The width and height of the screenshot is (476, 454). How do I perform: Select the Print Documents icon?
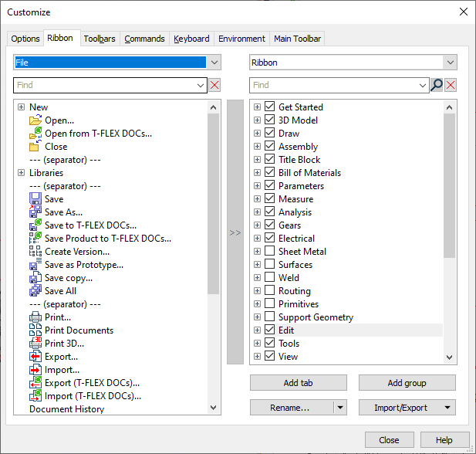pyautogui.click(x=35, y=330)
